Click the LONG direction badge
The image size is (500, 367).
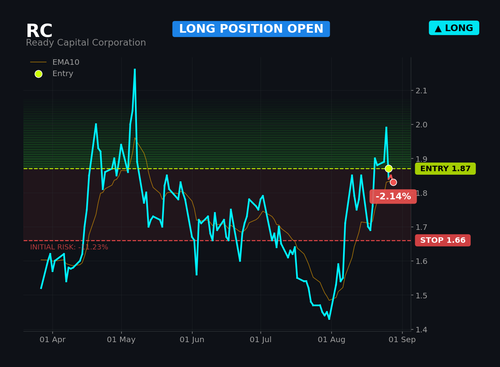454,28
